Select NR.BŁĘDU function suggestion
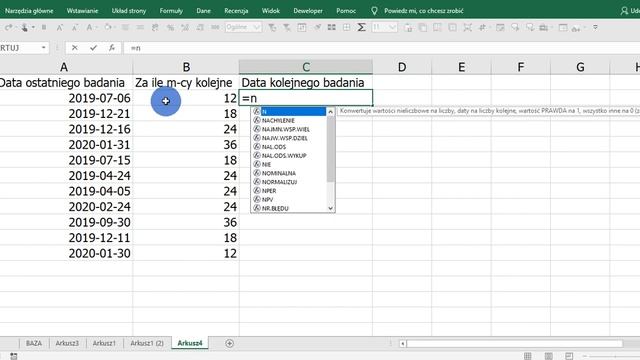 click(289, 208)
